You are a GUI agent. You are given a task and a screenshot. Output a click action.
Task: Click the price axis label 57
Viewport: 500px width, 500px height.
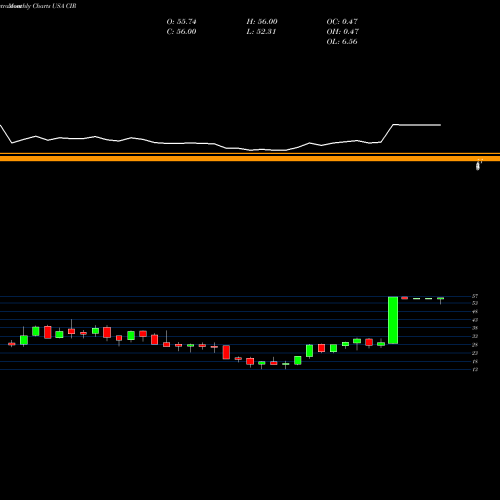pyautogui.click(x=475, y=296)
